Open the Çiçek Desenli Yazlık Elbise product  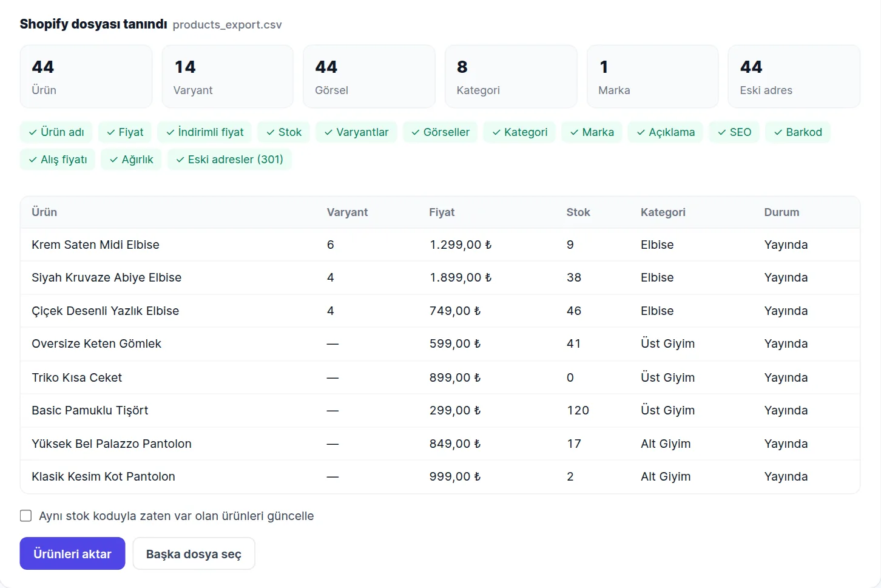[x=106, y=311]
